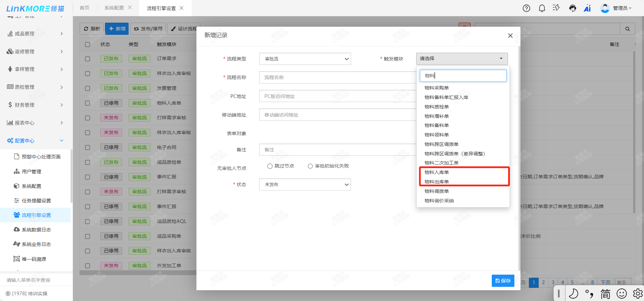The image size is (644, 301).
Task: Click the IME settings gear icon
Action: pyautogui.click(x=637, y=294)
